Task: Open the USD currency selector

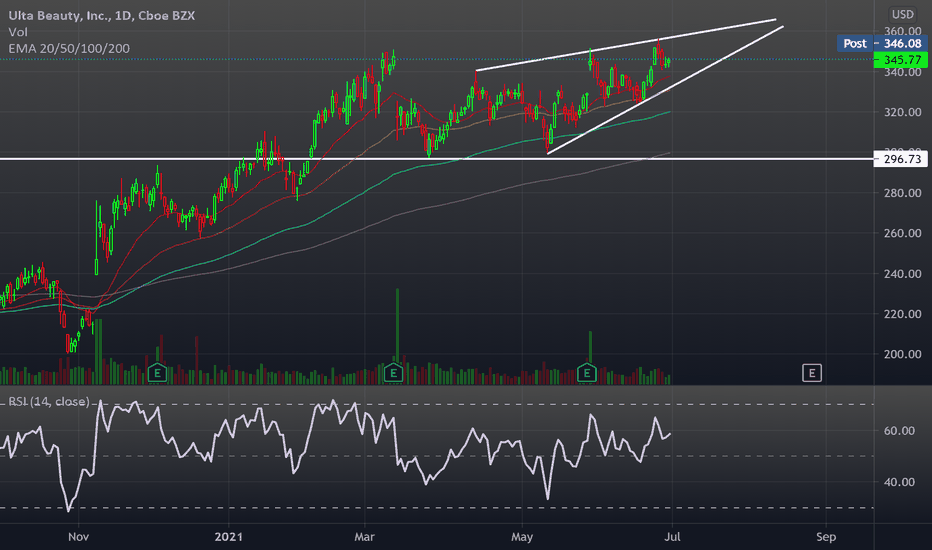Action: coord(902,14)
